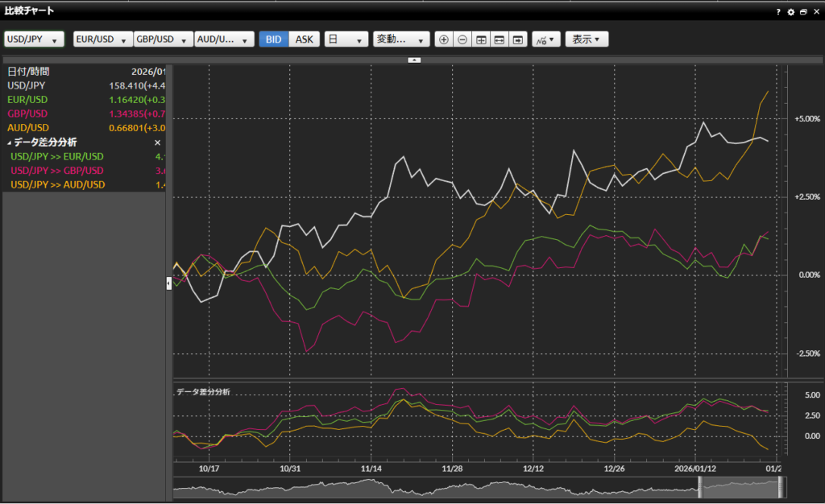Click the chart panel icon before drawing tool
This screenshot has width=825, height=504.
tap(518, 39)
